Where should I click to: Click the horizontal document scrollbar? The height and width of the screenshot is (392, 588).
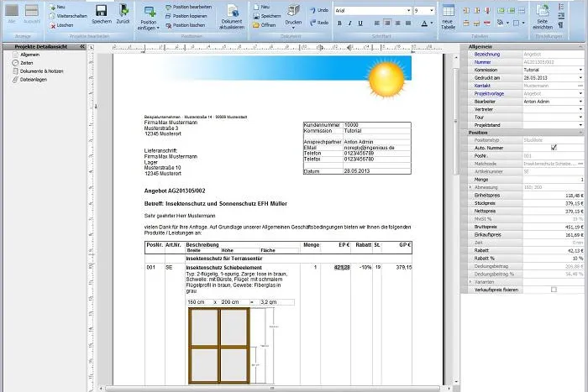tap(273, 389)
